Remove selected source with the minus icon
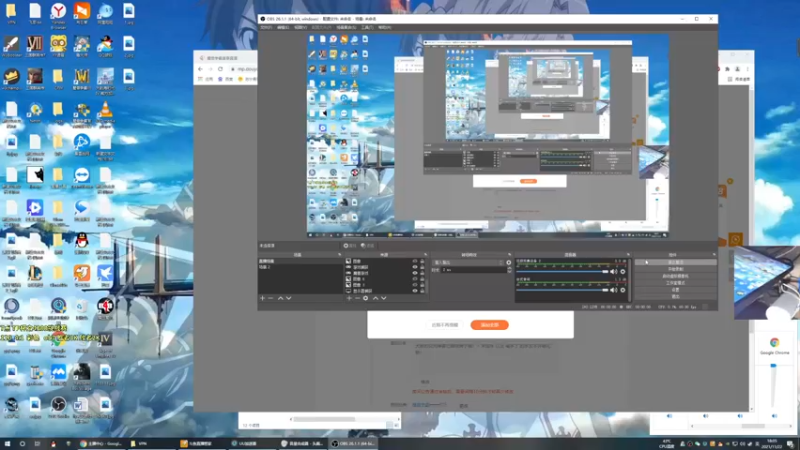 click(357, 298)
